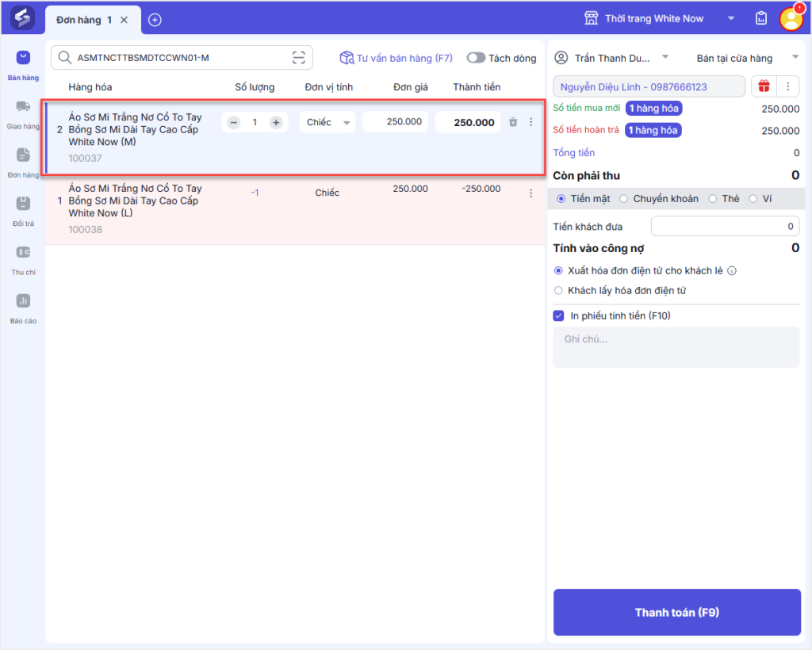
Task: Focus the product search field
Action: 182,57
